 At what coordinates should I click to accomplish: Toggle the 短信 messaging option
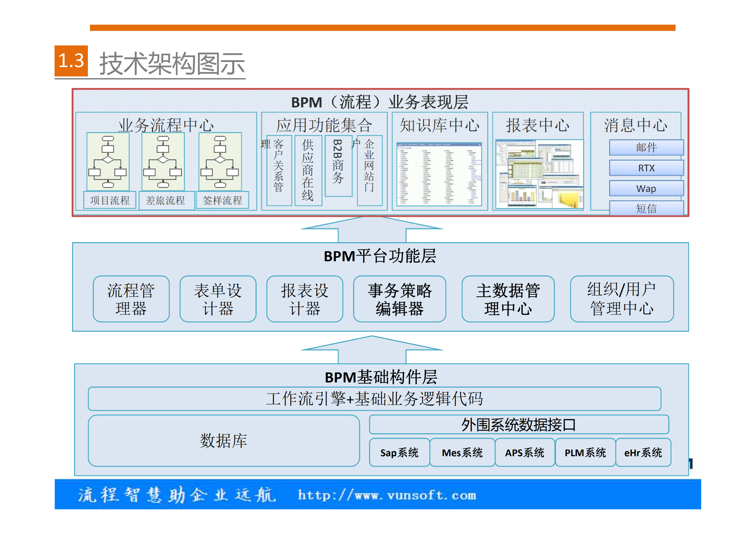coord(646,209)
